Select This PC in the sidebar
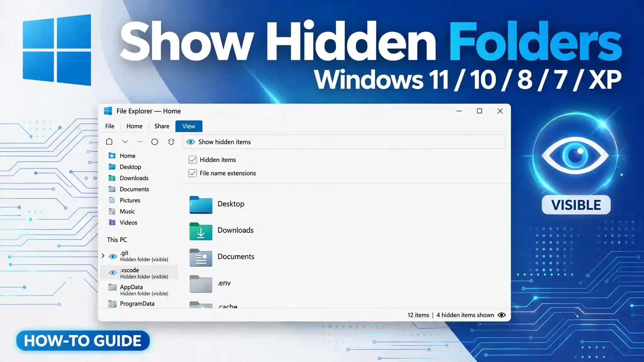 [x=117, y=240]
